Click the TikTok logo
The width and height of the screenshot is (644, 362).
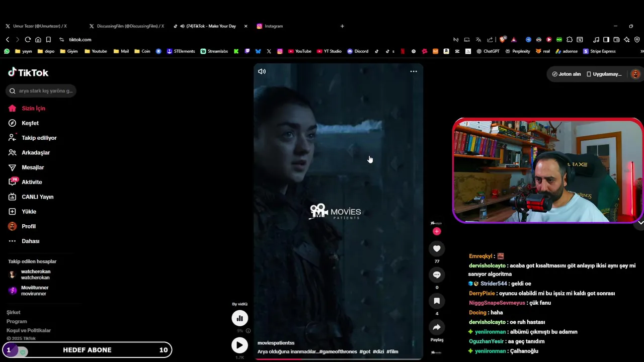(x=28, y=72)
